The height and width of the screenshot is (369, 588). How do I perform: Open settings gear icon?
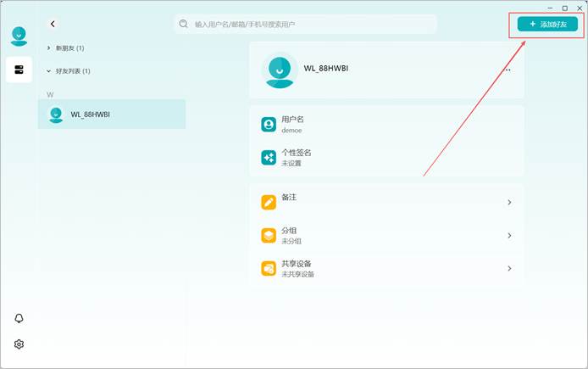(19, 344)
